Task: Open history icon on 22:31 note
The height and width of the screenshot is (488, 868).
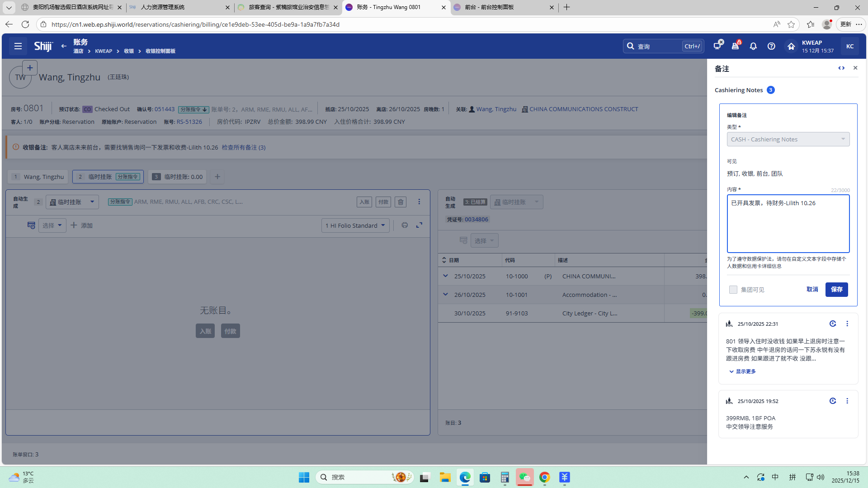Action: (x=833, y=324)
